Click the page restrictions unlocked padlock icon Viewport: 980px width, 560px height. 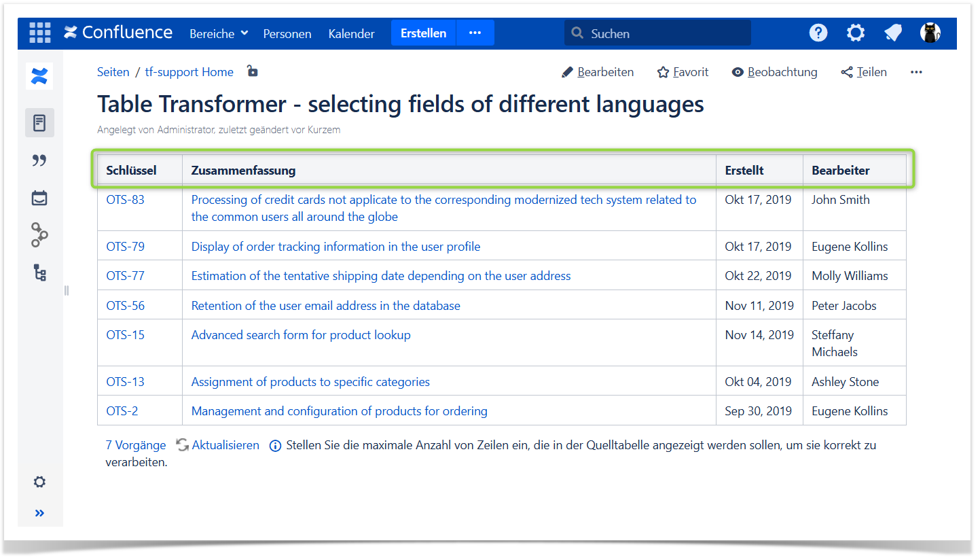(252, 71)
